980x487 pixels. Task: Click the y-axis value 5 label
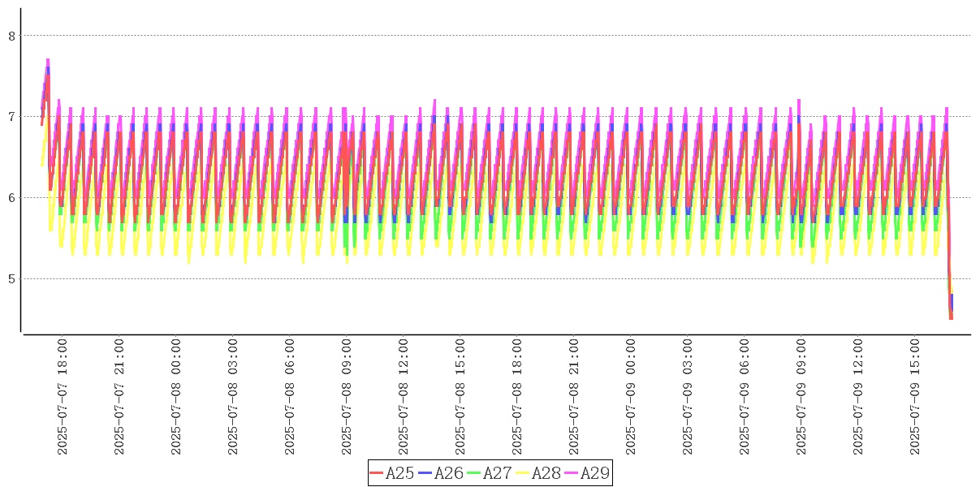click(x=11, y=279)
